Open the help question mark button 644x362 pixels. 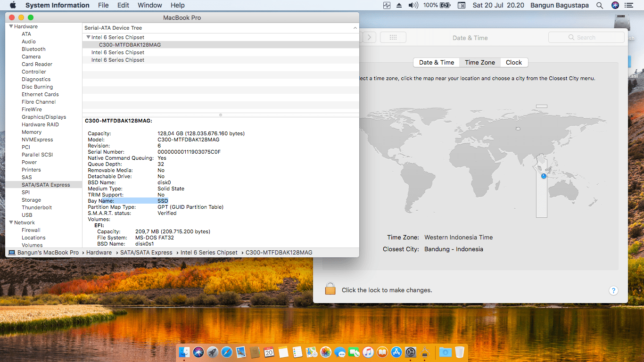[613, 290]
